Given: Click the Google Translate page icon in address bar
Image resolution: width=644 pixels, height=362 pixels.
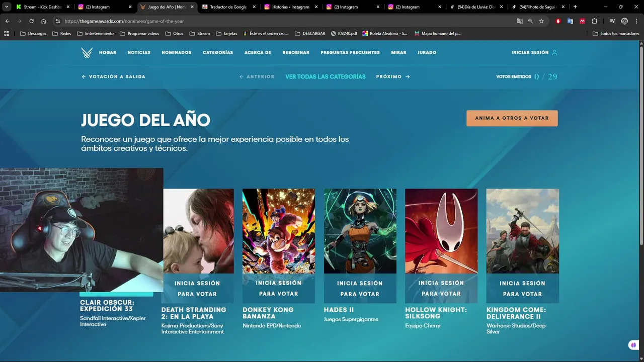Looking at the screenshot, I should click(520, 21).
